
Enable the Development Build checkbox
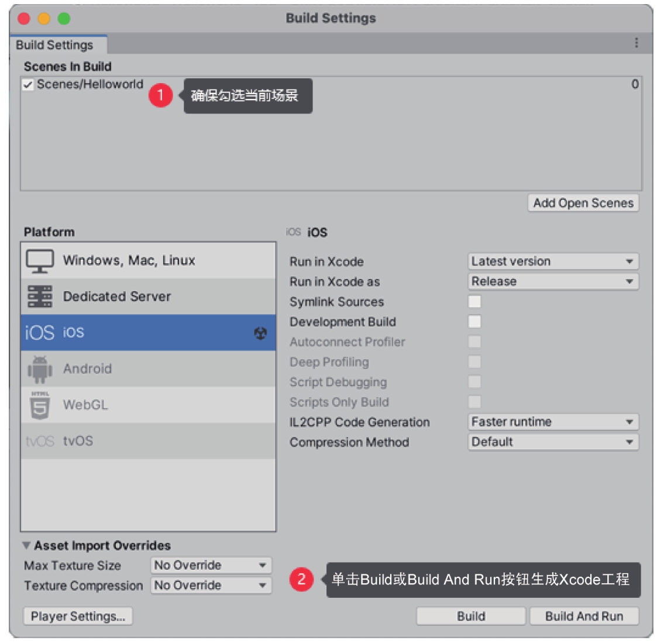click(474, 322)
